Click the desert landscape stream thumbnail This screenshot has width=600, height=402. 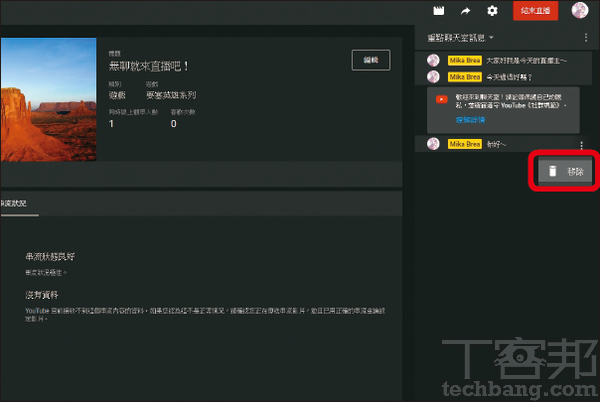click(x=48, y=99)
